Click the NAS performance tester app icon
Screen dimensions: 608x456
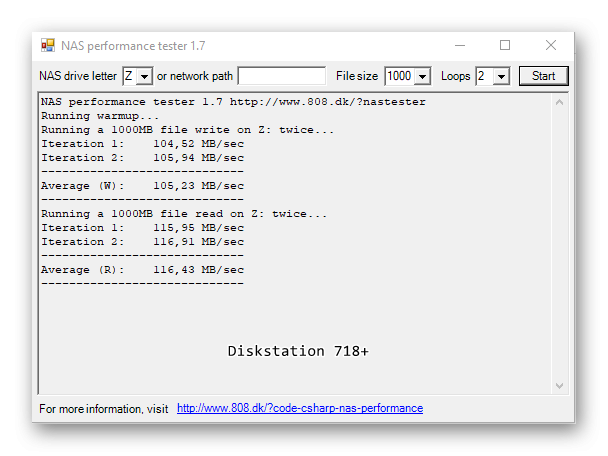(48, 45)
